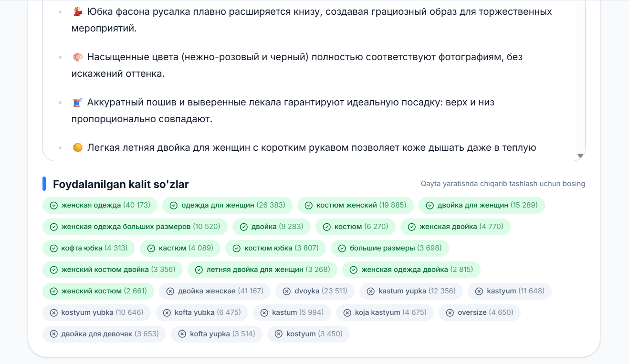Click checkmark icon on 'костюм юбка'
The height and width of the screenshot is (364, 629).
coord(237,248)
